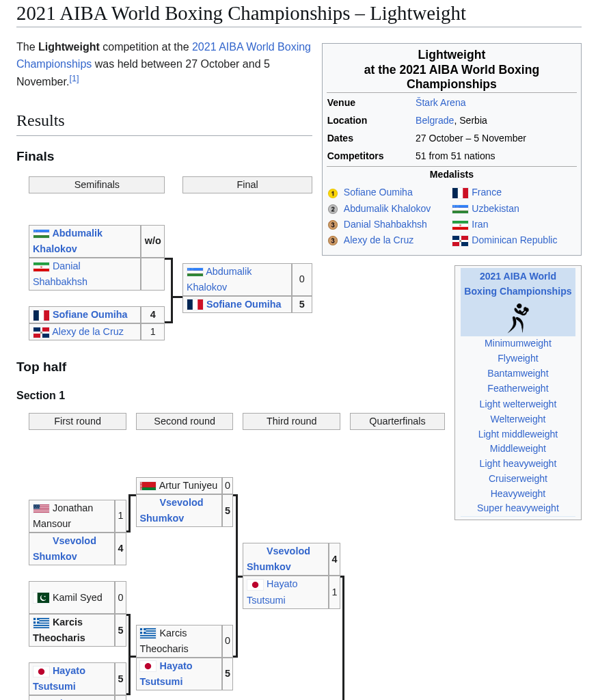Screen dimensions: 598x700
Task: Select Light welterweight in the sidebar navigation
Action: point(517,404)
